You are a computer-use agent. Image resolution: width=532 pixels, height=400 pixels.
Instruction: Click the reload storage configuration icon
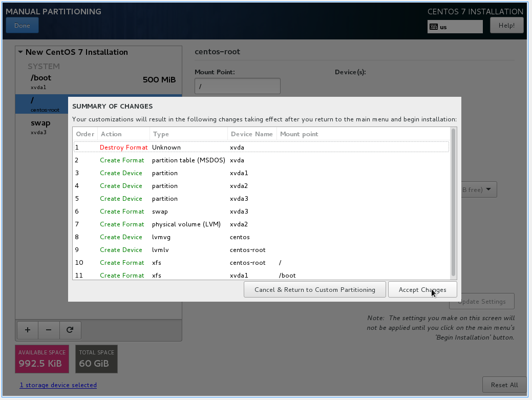70,330
